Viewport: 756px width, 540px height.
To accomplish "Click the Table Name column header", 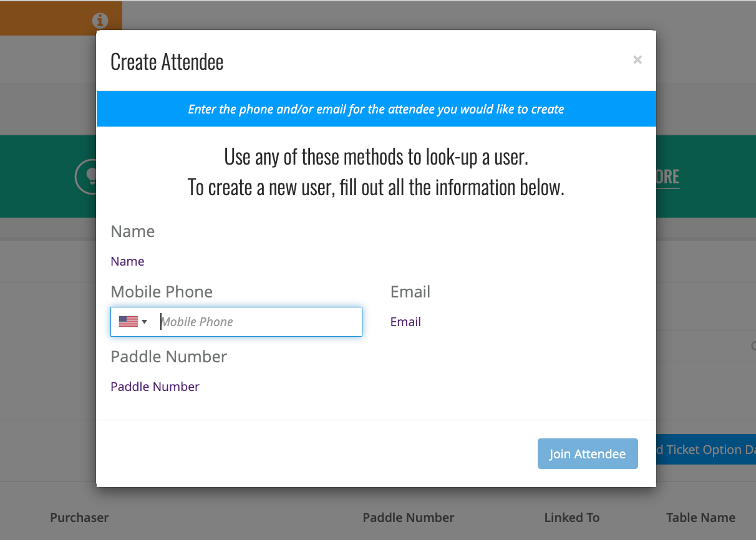I will pos(700,518).
